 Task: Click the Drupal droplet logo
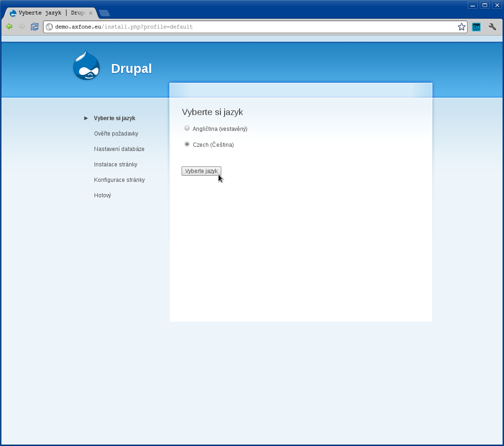(87, 66)
